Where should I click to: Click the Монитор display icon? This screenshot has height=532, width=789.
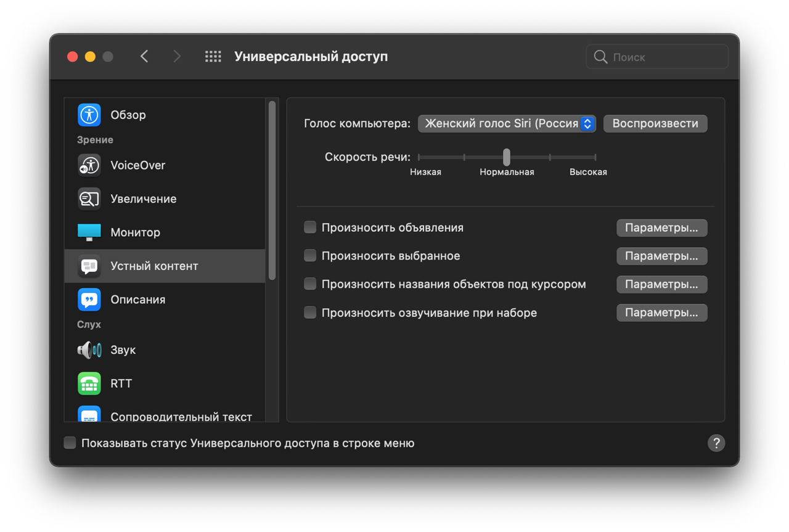pos(89,232)
